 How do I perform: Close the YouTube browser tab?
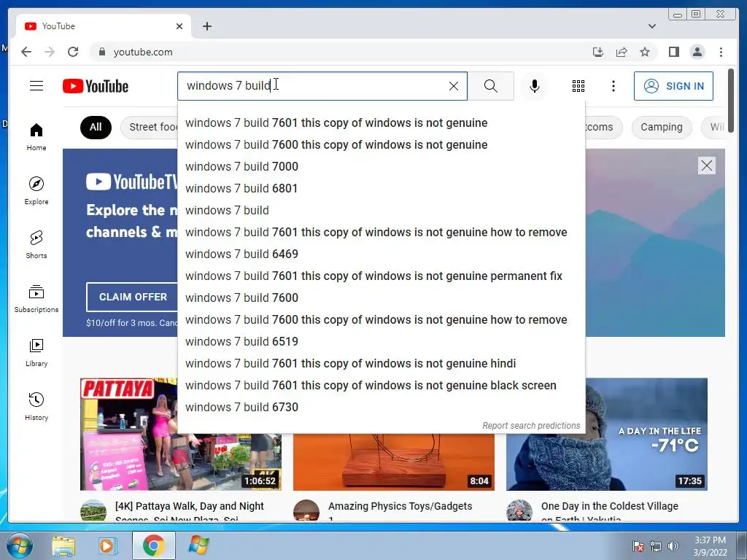(179, 26)
